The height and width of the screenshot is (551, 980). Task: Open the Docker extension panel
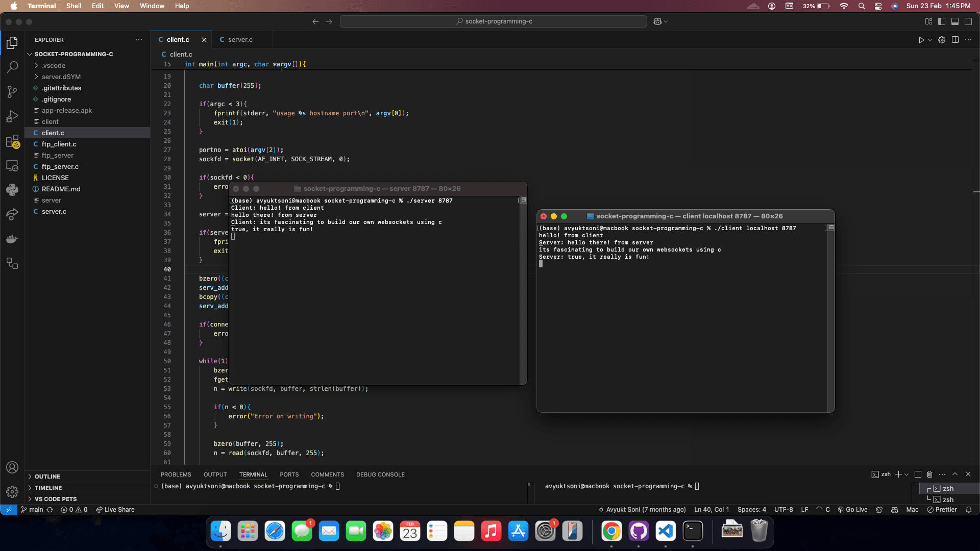[x=12, y=239]
